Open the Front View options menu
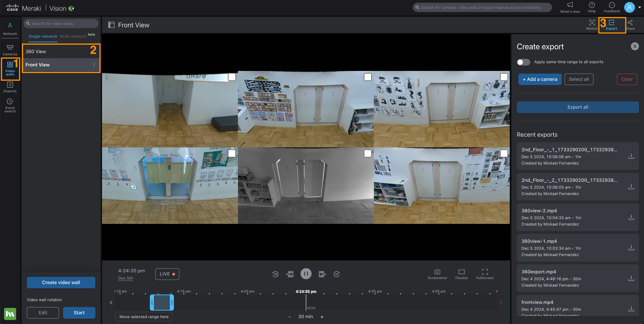This screenshot has height=324, width=644. click(94, 65)
